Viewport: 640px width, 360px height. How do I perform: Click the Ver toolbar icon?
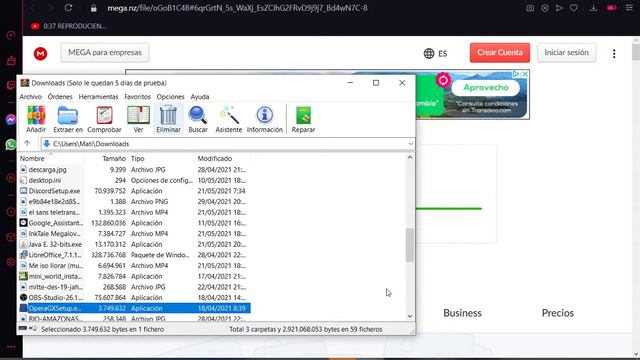[x=138, y=119]
